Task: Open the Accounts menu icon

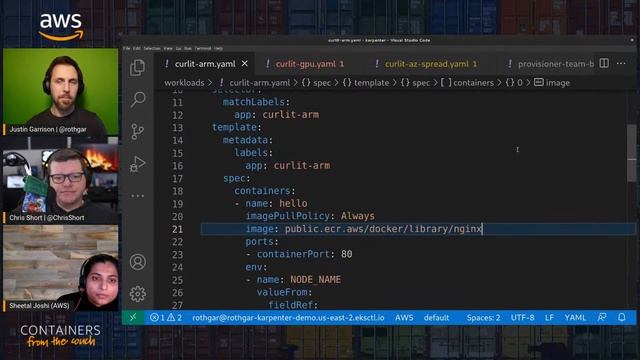Action: click(x=138, y=262)
